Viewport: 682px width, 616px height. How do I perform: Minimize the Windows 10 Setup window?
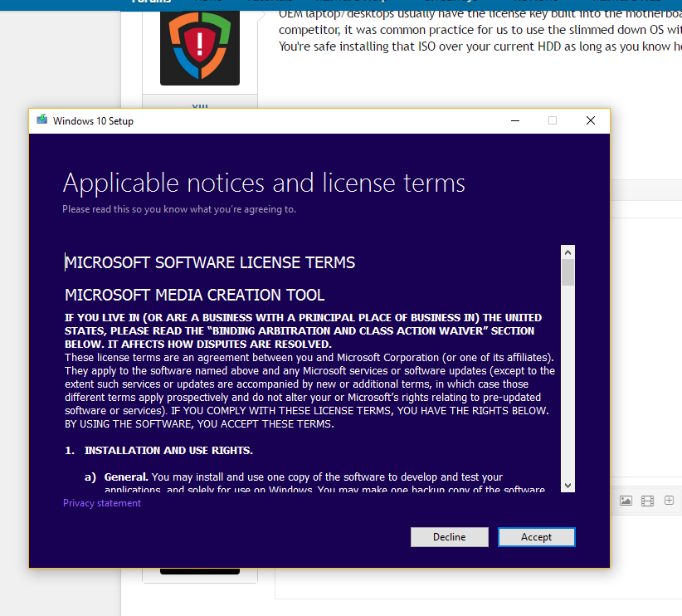515,120
